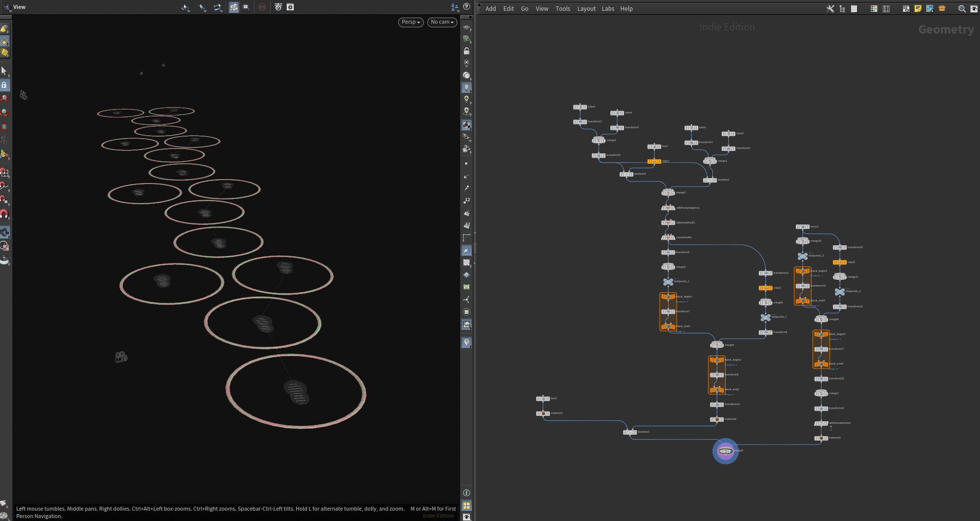
Task: Toggle display of point numbers
Action: [x=467, y=200]
